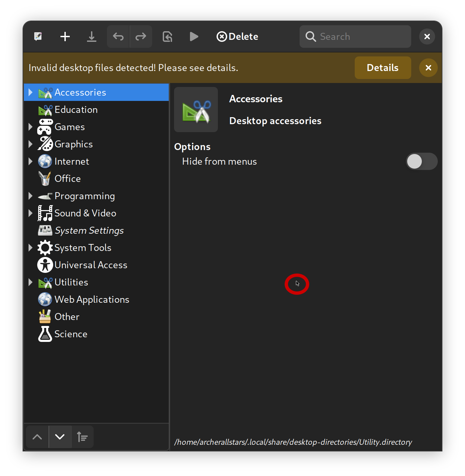Dismiss the invalid desktop files warning
The image size is (465, 476).
click(428, 68)
